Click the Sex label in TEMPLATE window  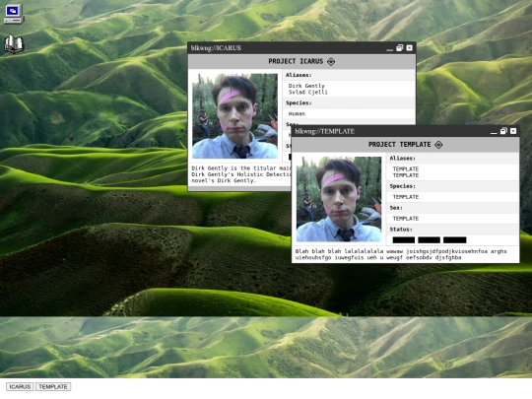[396, 208]
